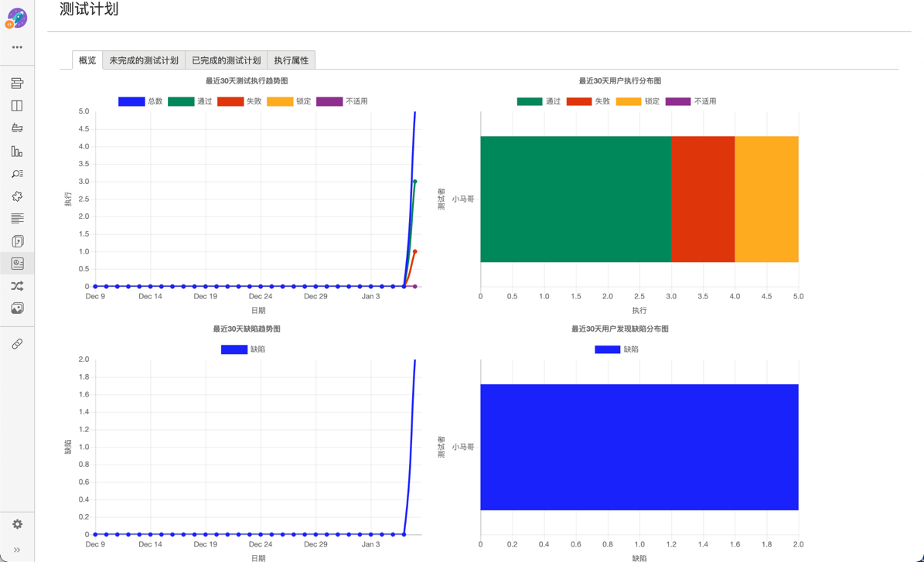The image size is (924, 562).
Task: Click the blue 小马哥 defect bar
Action: (x=639, y=447)
